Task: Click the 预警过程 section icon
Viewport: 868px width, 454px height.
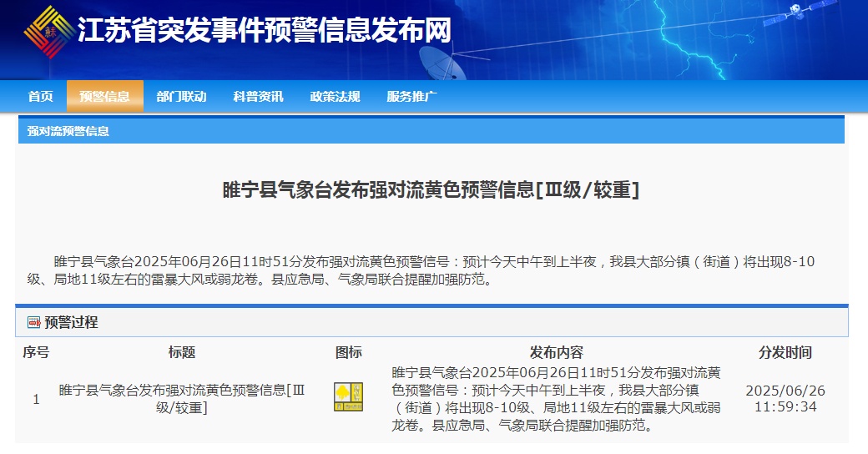Action: click(x=34, y=322)
